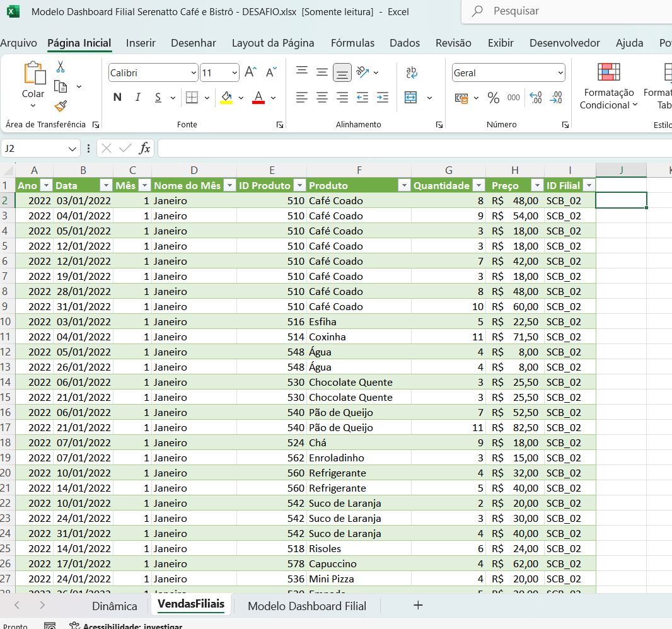Align text left icon

tap(302, 98)
